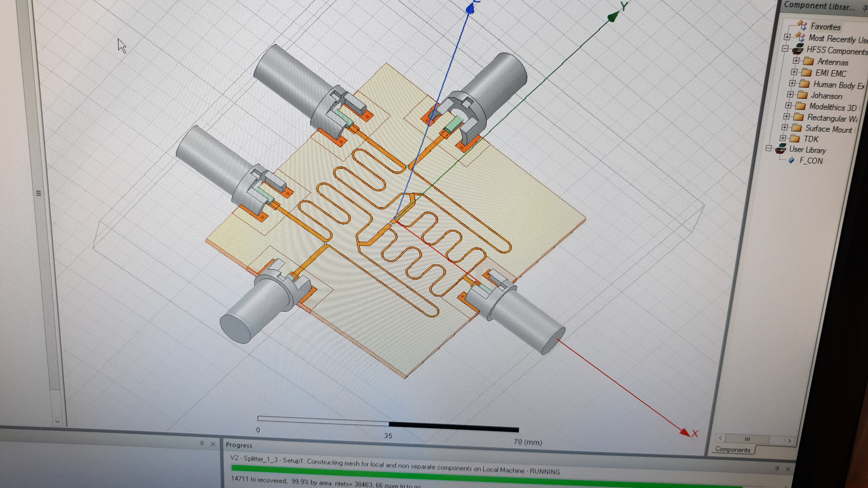Expand the Surface Mount folder

784,127
